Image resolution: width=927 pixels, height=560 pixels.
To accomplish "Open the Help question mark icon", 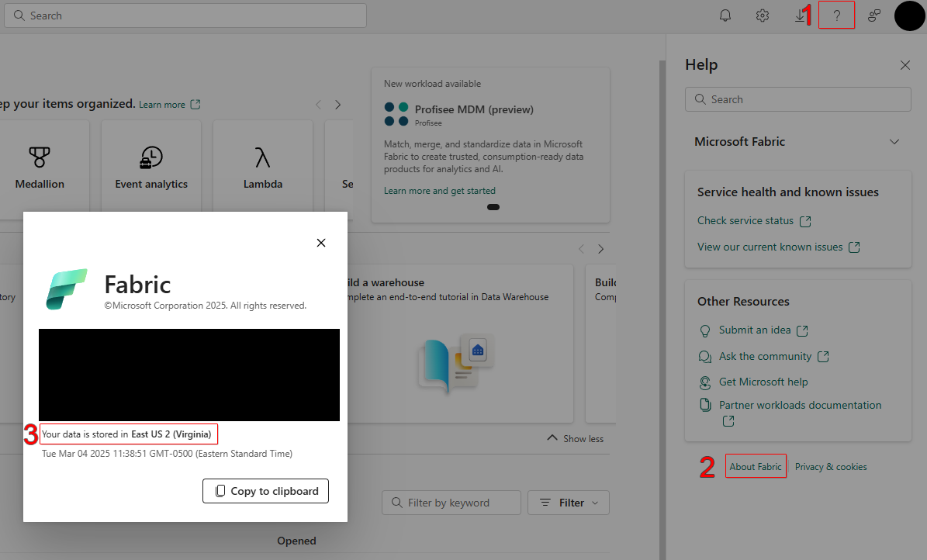I will [836, 16].
